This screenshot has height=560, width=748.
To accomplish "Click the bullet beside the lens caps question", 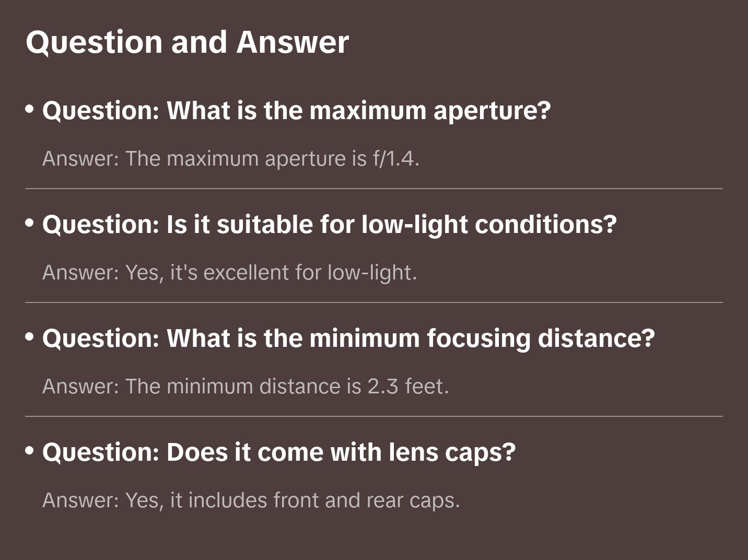I will click(x=30, y=451).
